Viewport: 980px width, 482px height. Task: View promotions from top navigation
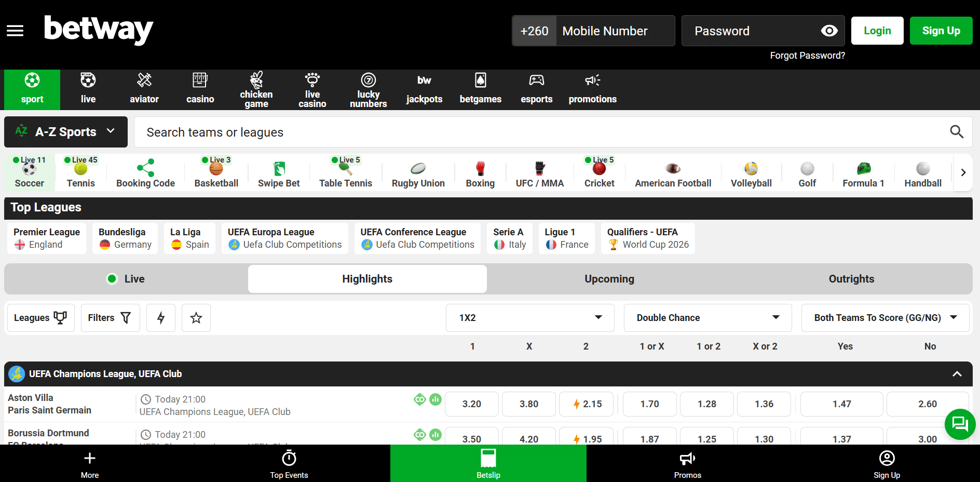[593, 89]
